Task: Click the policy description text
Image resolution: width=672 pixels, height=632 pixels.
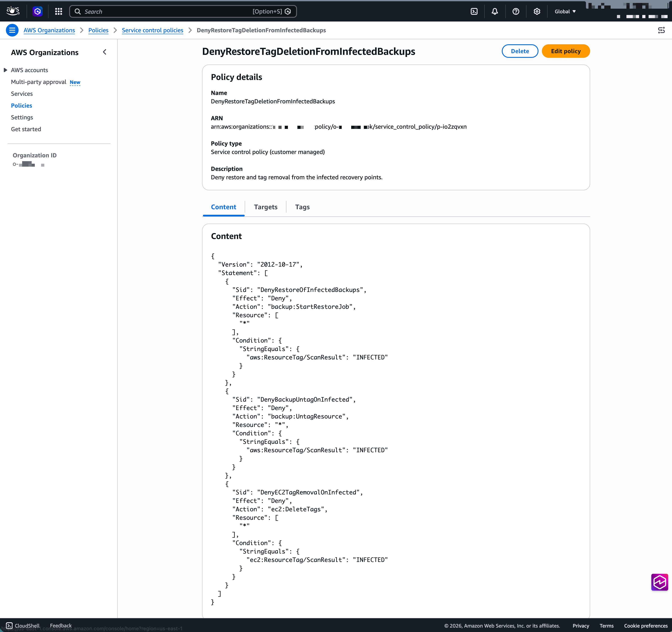Action: [x=296, y=178]
